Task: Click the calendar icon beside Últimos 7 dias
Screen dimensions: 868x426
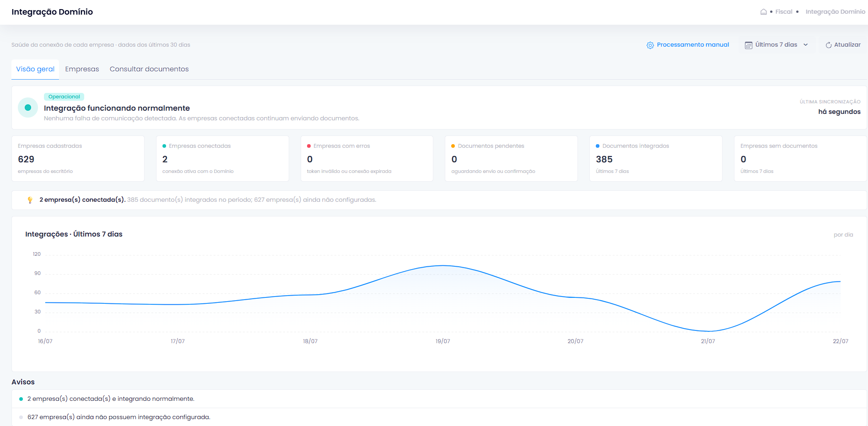Action: (x=749, y=45)
